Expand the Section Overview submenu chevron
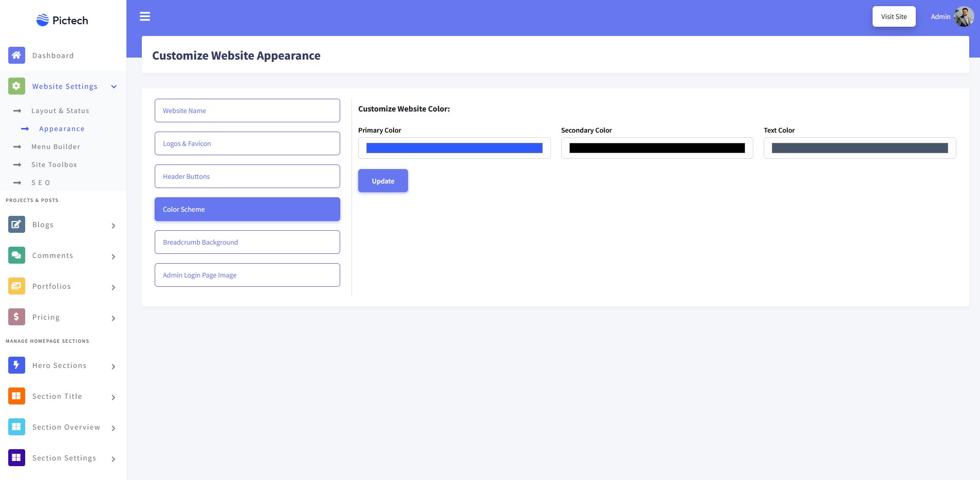The height and width of the screenshot is (480, 980). tap(114, 428)
